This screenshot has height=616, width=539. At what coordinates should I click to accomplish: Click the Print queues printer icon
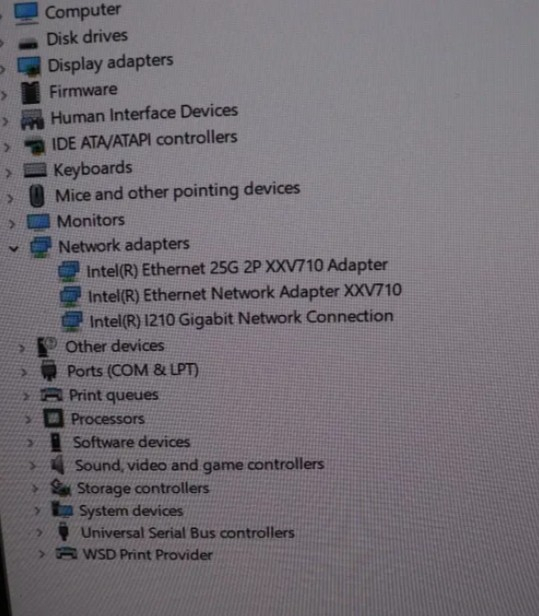(x=52, y=394)
